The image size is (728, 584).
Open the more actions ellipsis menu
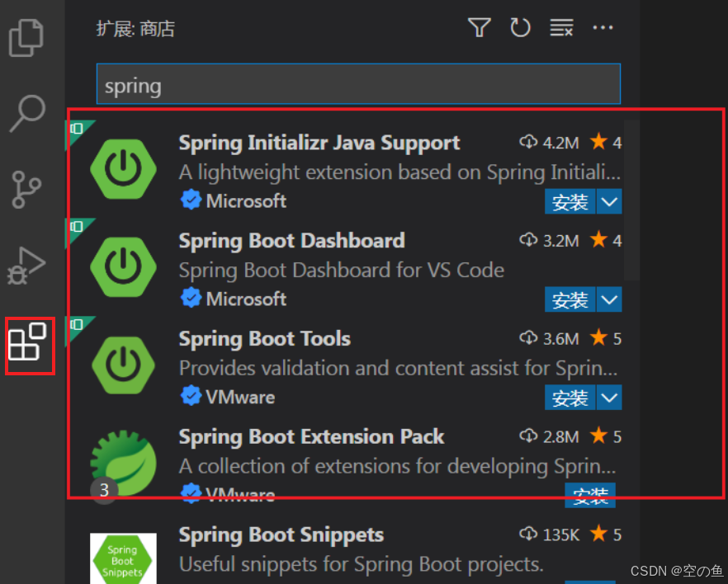coord(603,28)
